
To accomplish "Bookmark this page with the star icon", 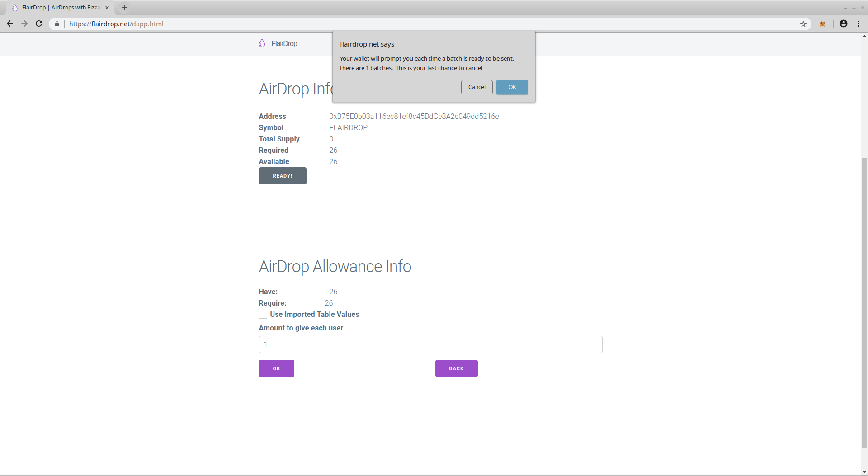I will [x=803, y=24].
